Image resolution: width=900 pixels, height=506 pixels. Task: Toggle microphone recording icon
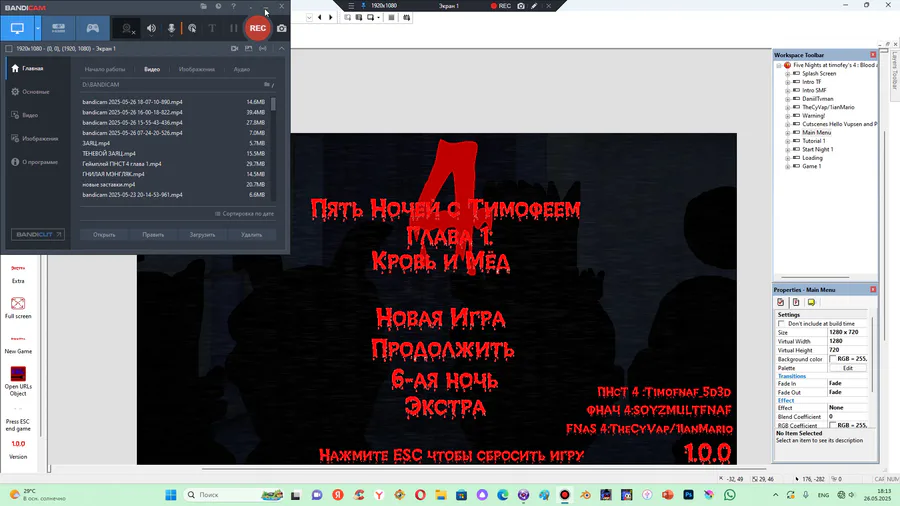(171, 28)
